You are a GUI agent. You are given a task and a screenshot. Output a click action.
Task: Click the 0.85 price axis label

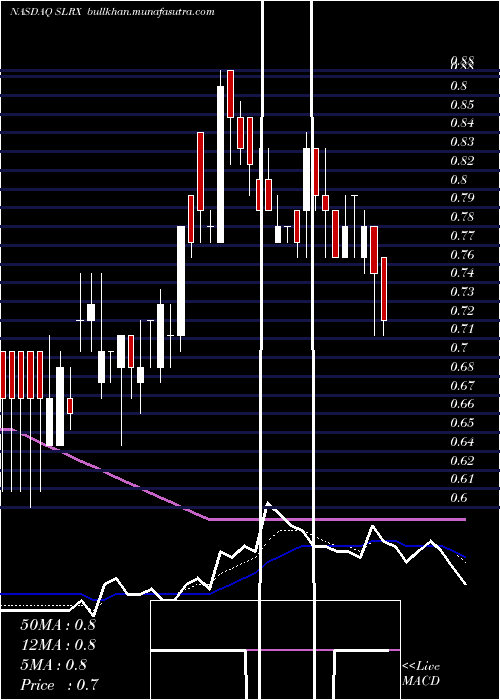(462, 105)
